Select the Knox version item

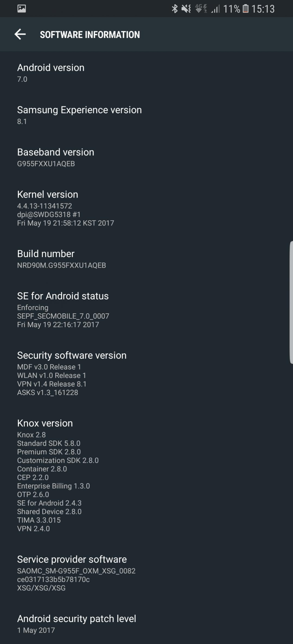coord(147,475)
